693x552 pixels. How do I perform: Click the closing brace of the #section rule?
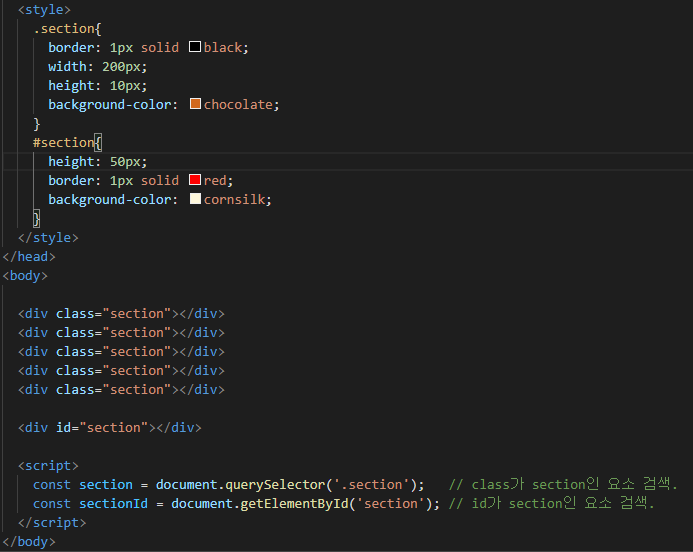(37, 219)
